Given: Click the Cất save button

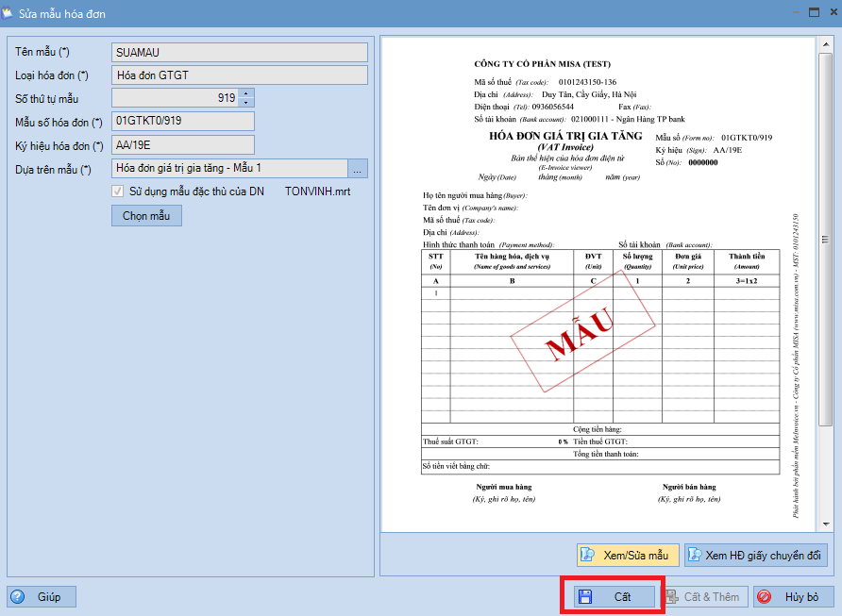Looking at the screenshot, I should point(615,597).
